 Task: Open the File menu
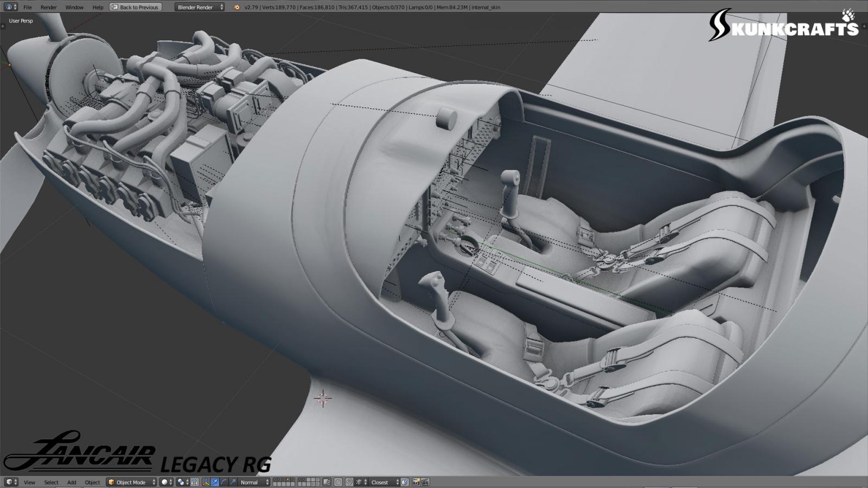pos(27,7)
